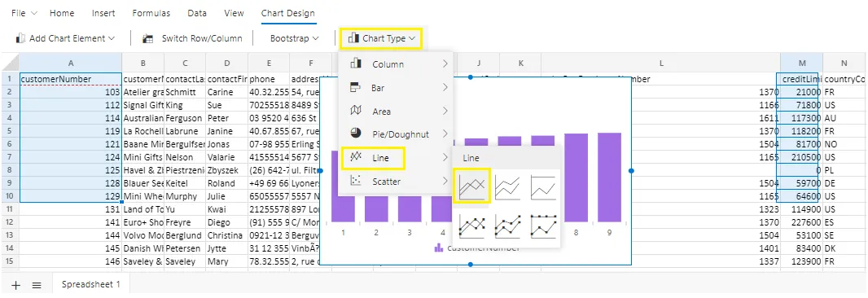The image size is (868, 298).
Task: Click cell A1 customerNumber
Action: tap(70, 79)
